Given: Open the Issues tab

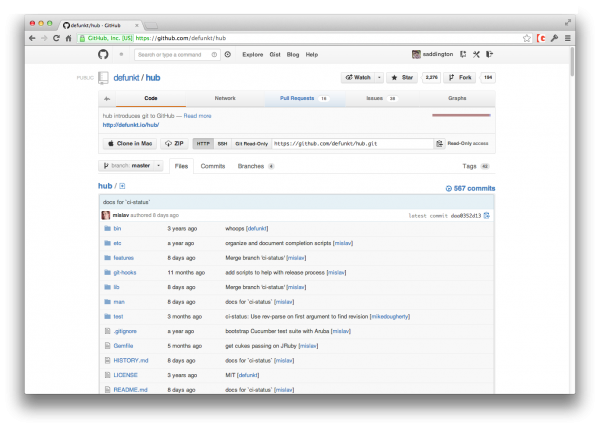Looking at the screenshot, I should point(382,98).
